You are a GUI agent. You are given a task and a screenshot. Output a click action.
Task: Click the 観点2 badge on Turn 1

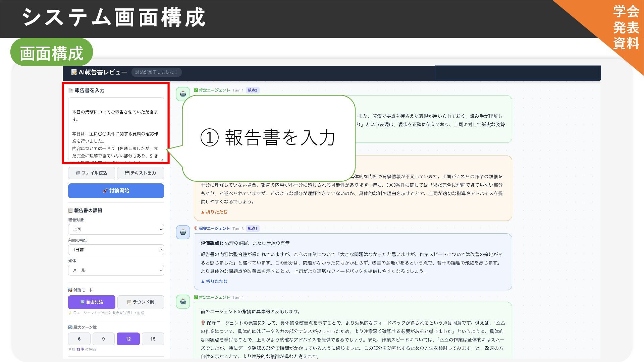[253, 90]
